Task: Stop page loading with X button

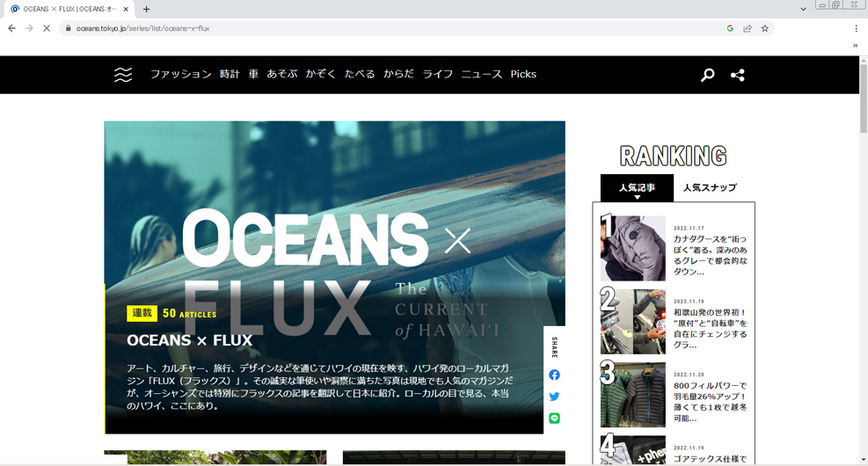Action: (47, 28)
